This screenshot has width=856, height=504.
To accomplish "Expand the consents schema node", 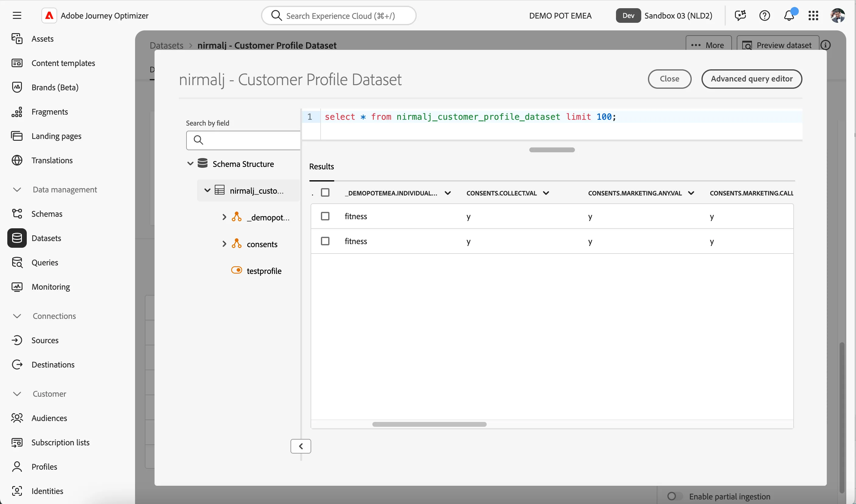I will [224, 244].
